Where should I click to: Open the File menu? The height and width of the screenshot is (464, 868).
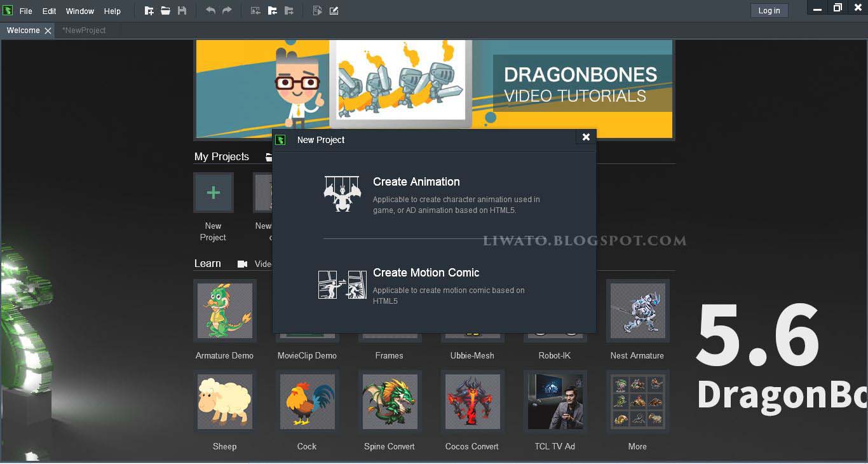pyautogui.click(x=26, y=11)
